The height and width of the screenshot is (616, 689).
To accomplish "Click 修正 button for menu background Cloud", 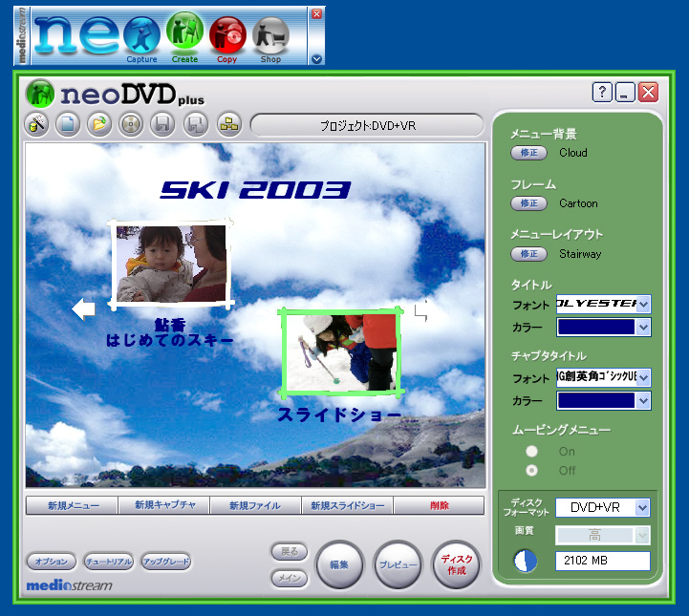I will tap(528, 153).
